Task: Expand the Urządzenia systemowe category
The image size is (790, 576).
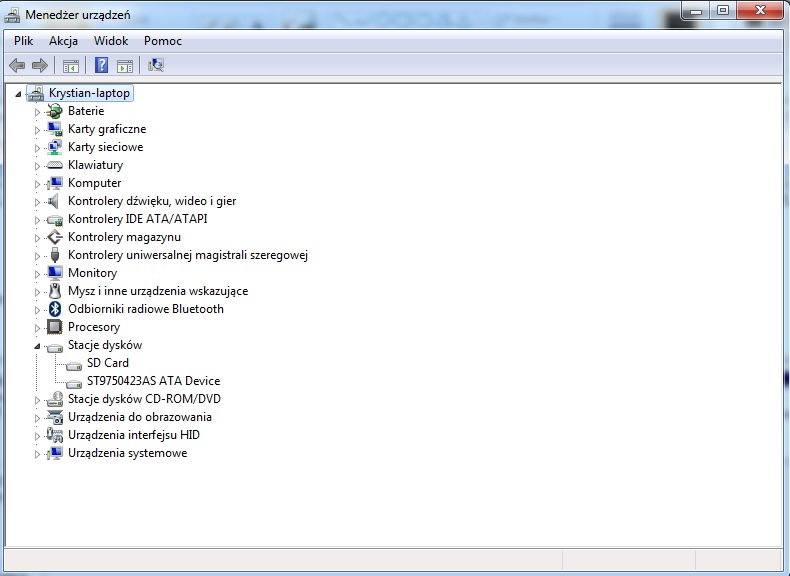Action: (37, 454)
